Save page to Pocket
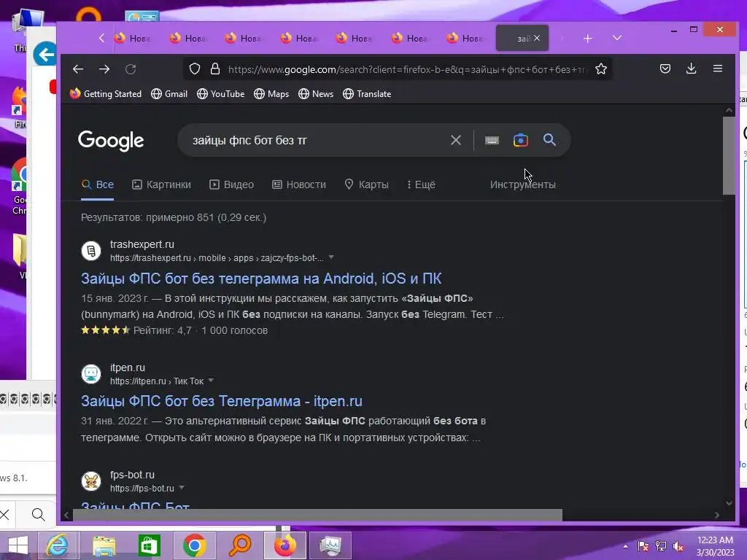Viewport: 747px width, 560px height. coord(665,69)
